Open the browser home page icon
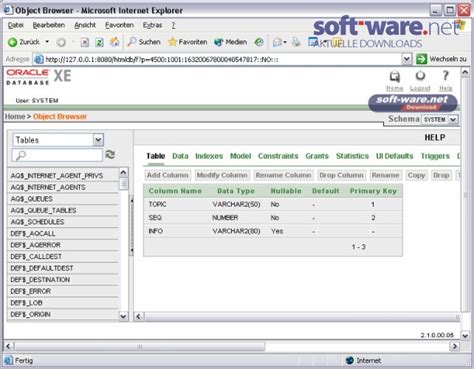Image resolution: width=474 pixels, height=369 pixels. click(x=114, y=42)
